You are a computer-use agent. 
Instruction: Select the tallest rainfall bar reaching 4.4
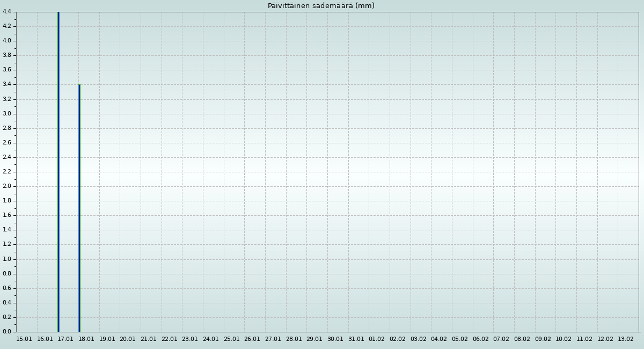tap(58, 172)
